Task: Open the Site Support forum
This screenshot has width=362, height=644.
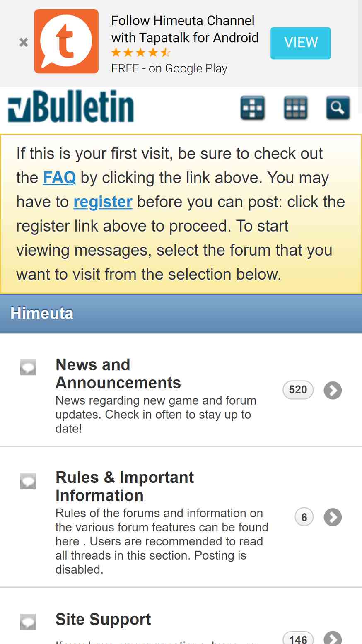Action: click(103, 620)
